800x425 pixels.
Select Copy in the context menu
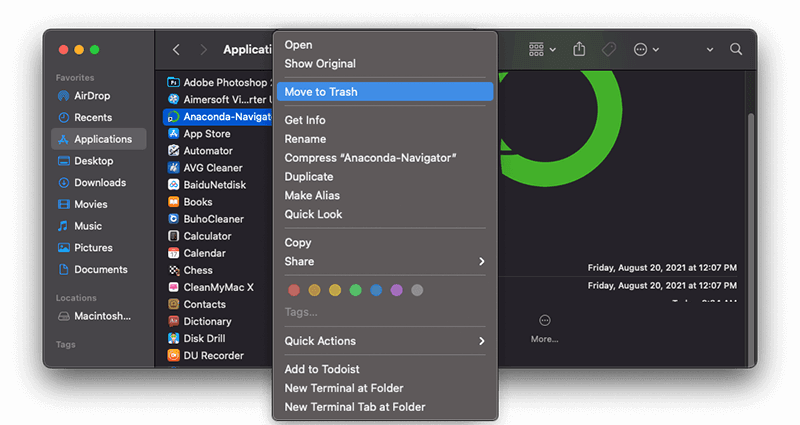point(385,242)
